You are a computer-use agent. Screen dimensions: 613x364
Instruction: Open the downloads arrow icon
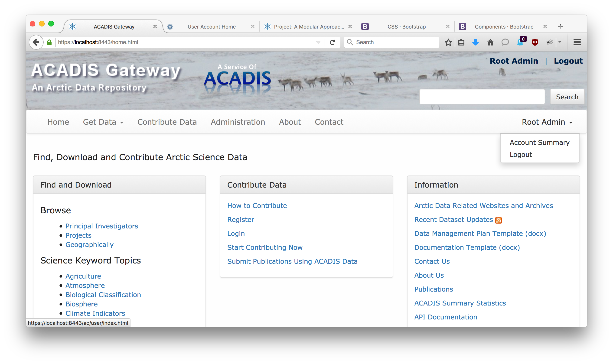[x=475, y=42]
